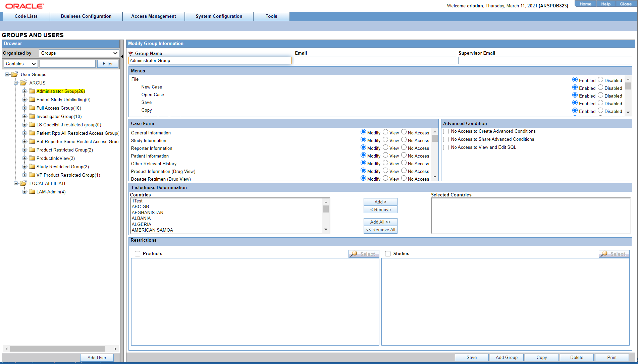Set Study Information to No Access
Screen dimensions: 638x364
[x=404, y=140]
